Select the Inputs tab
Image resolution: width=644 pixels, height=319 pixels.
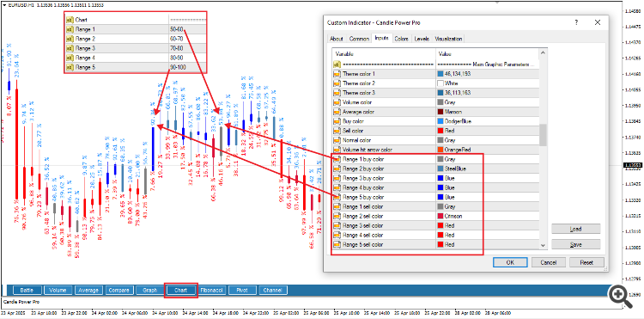[381, 38]
